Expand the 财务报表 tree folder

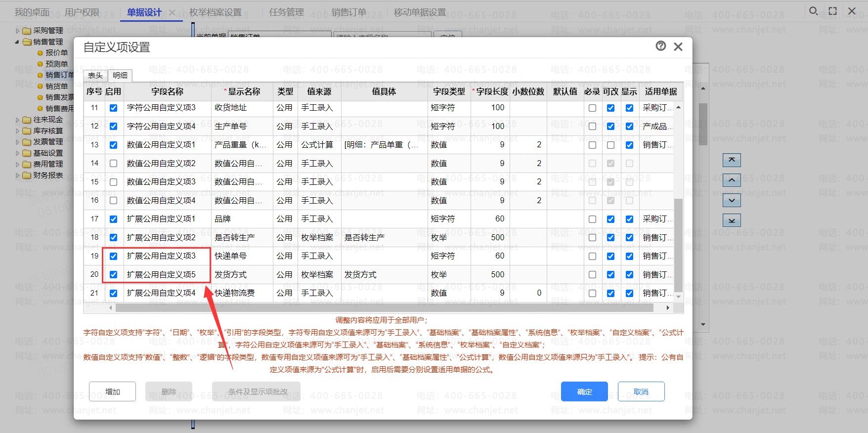(x=18, y=175)
